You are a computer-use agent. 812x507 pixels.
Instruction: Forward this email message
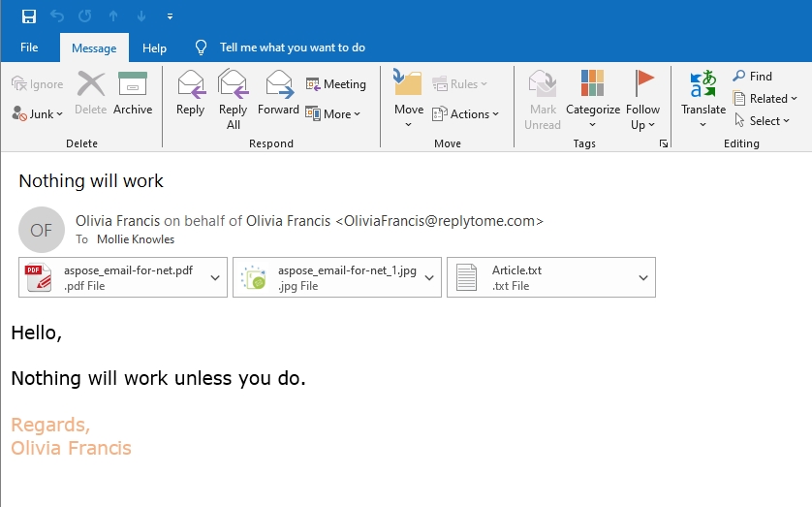pyautogui.click(x=278, y=94)
